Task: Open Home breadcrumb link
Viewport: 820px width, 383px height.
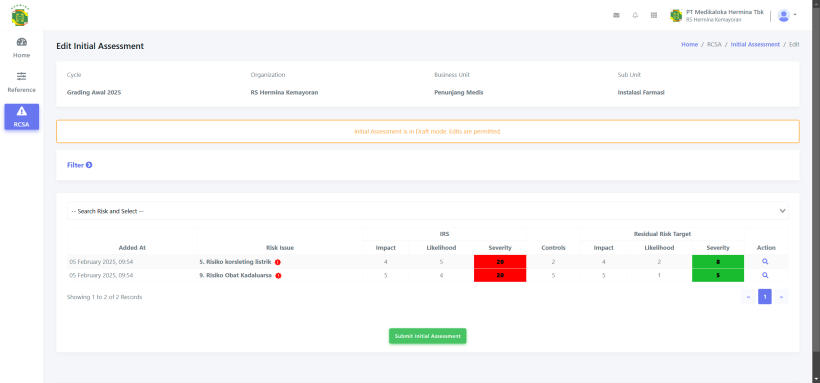Action: coord(689,44)
